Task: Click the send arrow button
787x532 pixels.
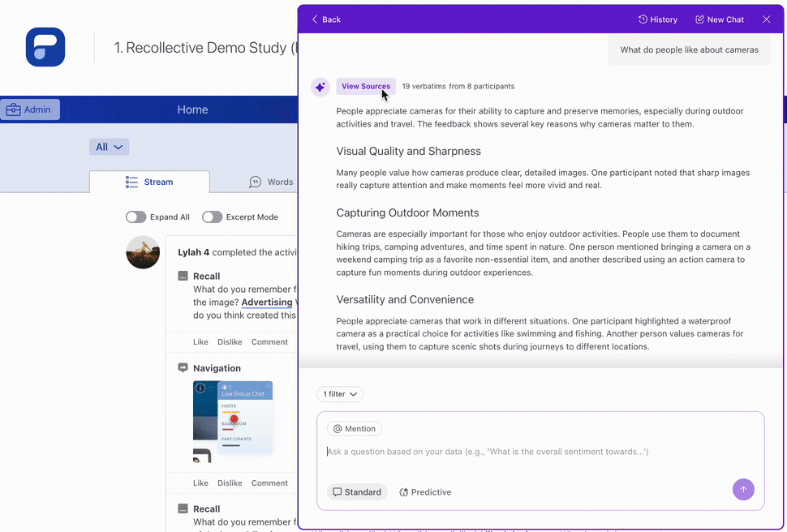Action: click(742, 489)
